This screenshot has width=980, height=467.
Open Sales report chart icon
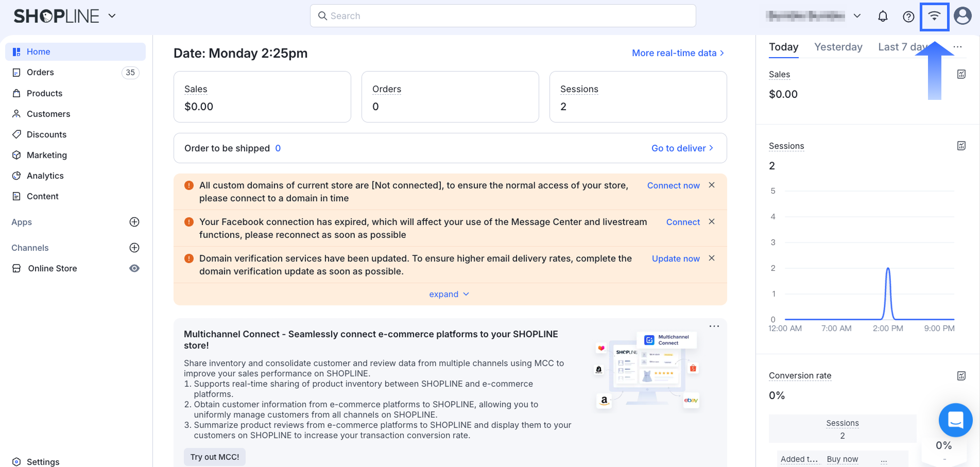click(961, 74)
